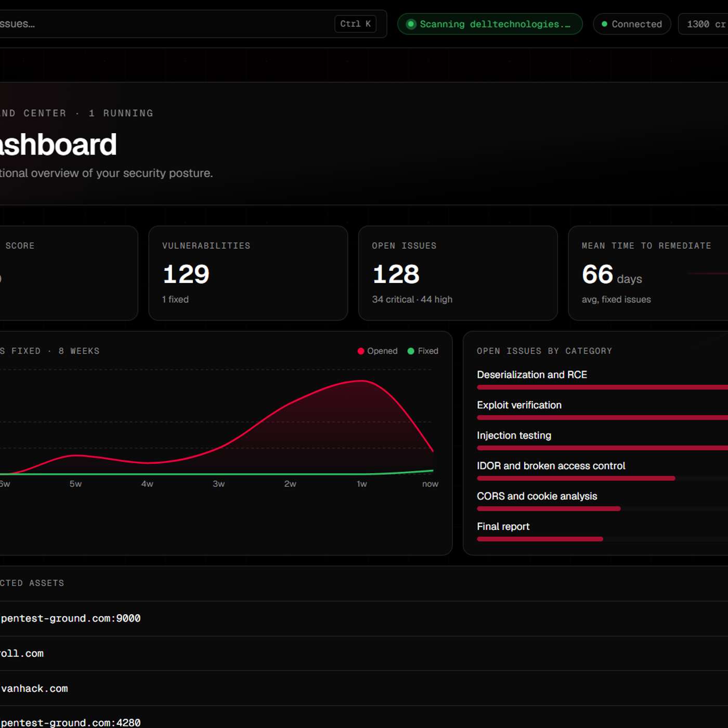Click 'avg, fixed issues' text

[616, 300]
